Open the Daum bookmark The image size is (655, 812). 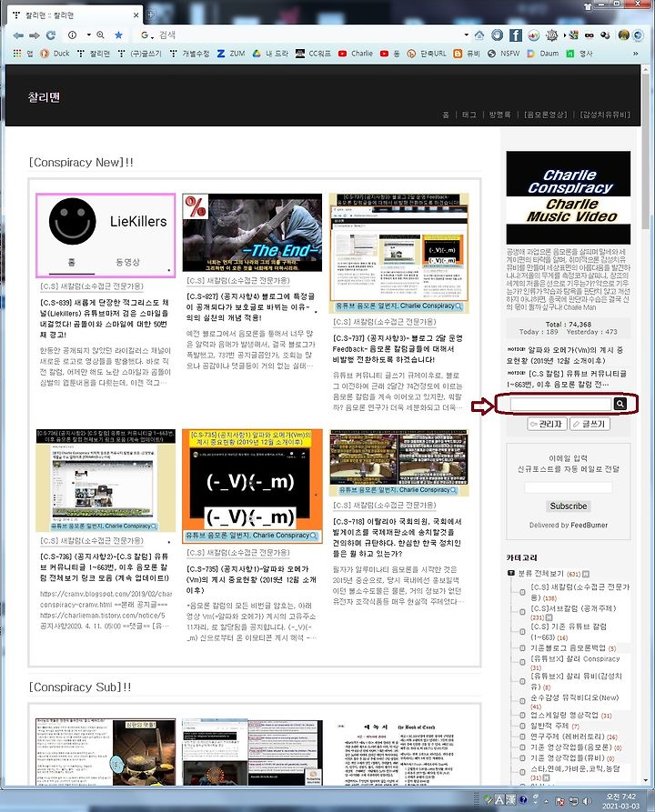[x=542, y=54]
